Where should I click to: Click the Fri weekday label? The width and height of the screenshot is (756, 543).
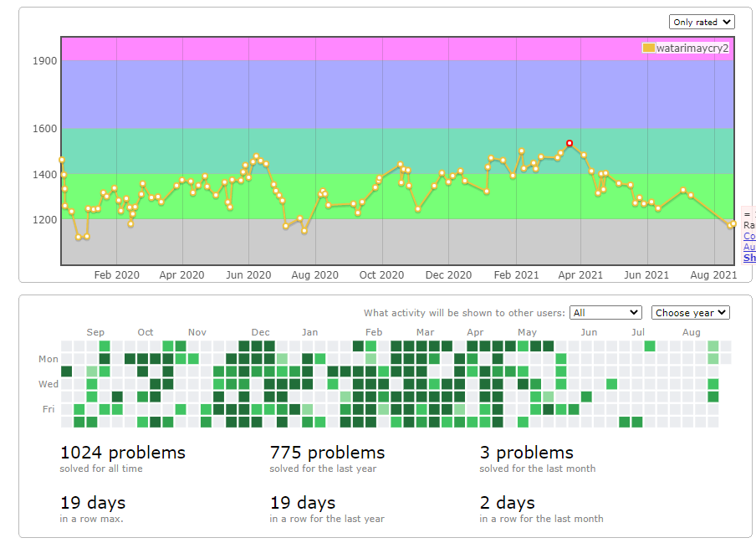point(49,409)
